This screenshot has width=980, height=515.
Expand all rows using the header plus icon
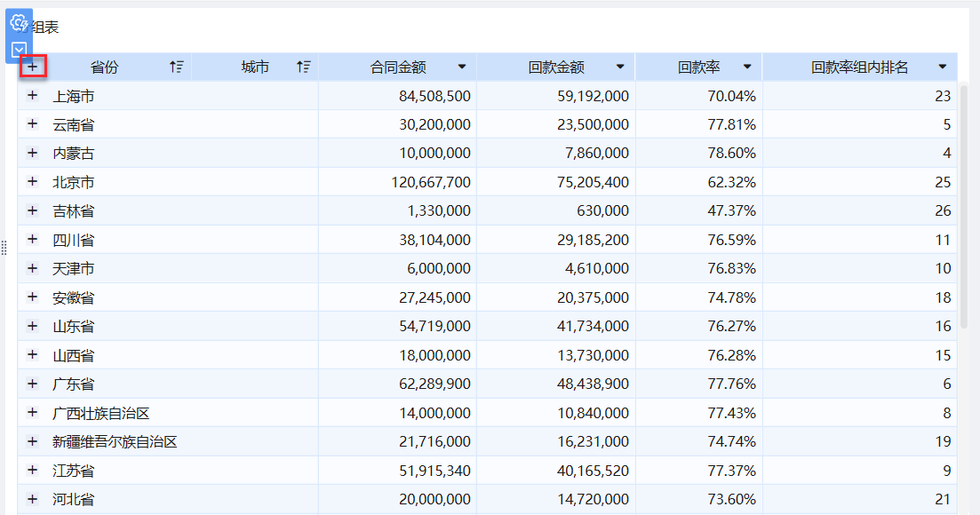[x=33, y=66]
